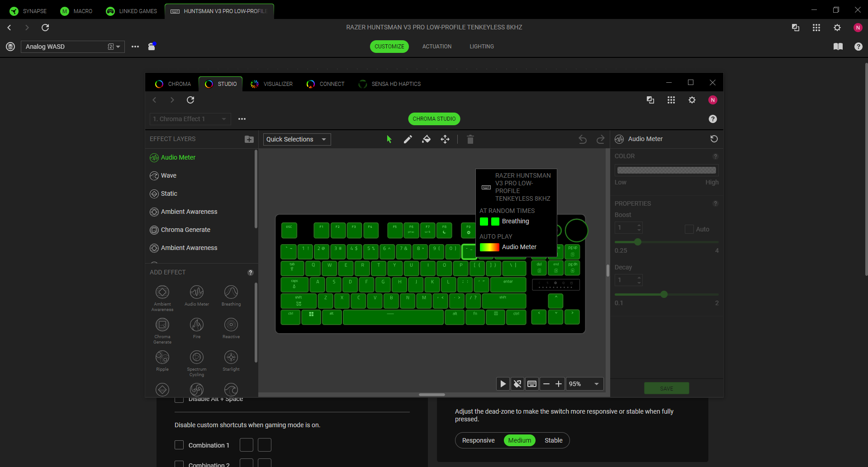This screenshot has height=467, width=868.
Task: Zoom out with the minus button
Action: pos(546,384)
